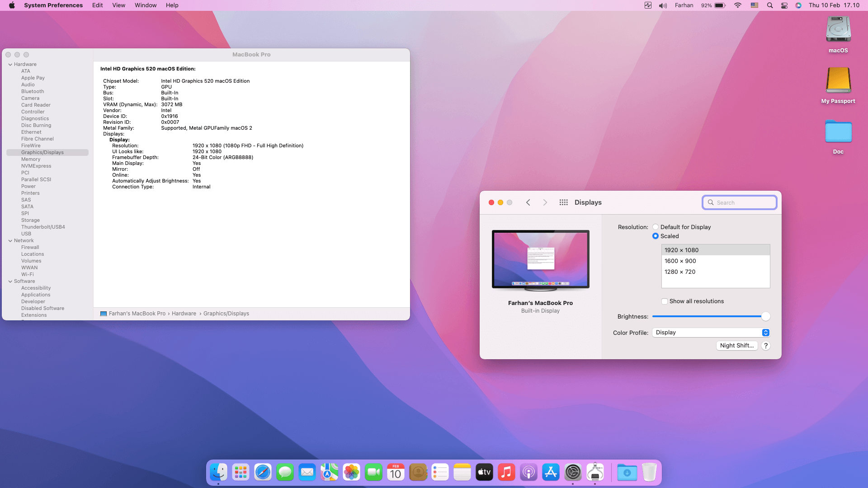Open System Information in the Dock
Image resolution: width=868 pixels, height=488 pixels.
point(595,473)
